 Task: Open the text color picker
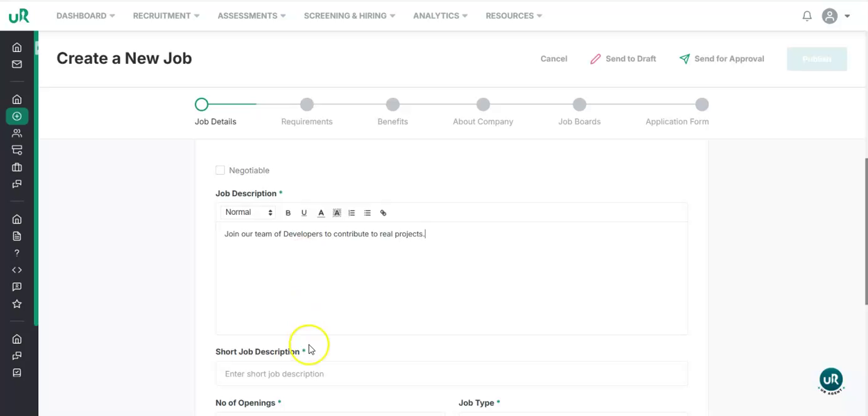click(x=321, y=213)
